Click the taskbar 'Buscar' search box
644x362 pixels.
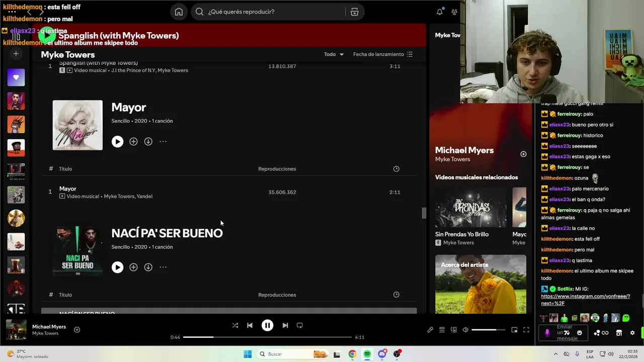(293, 354)
